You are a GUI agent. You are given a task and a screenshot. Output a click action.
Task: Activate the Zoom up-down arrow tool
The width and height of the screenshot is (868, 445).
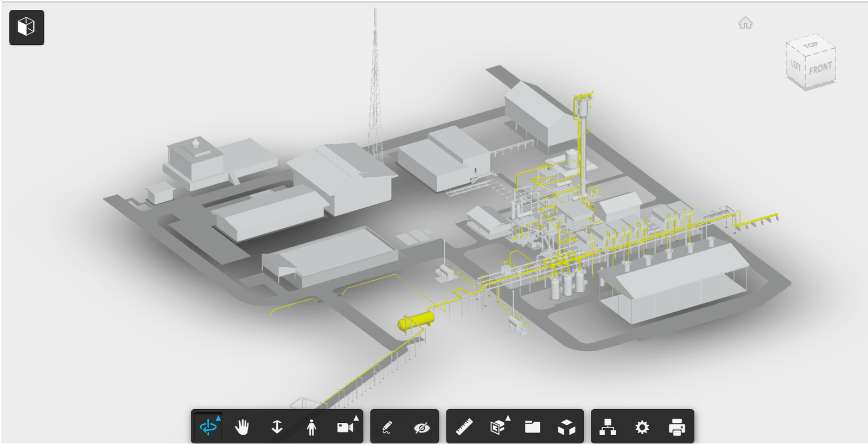277,427
